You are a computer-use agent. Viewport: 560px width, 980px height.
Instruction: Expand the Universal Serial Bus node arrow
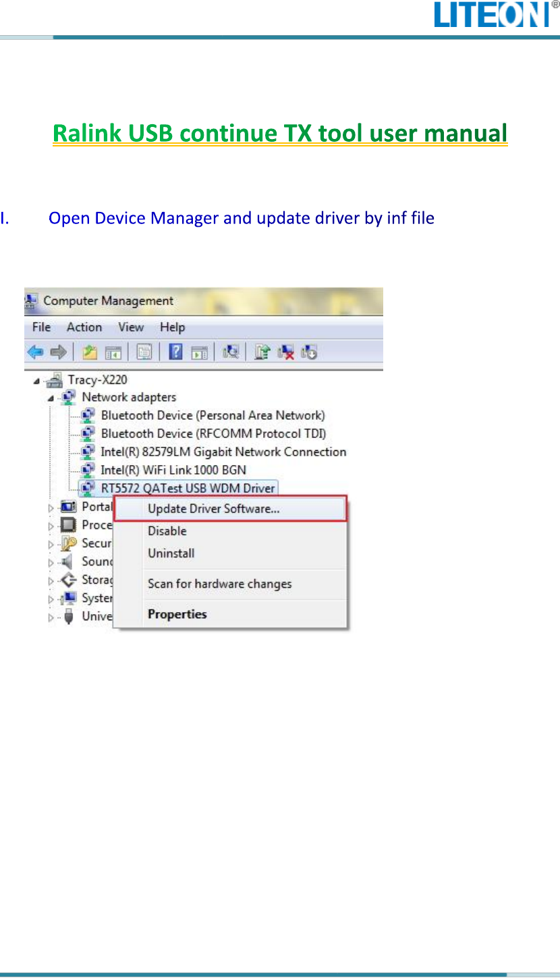tap(51, 616)
